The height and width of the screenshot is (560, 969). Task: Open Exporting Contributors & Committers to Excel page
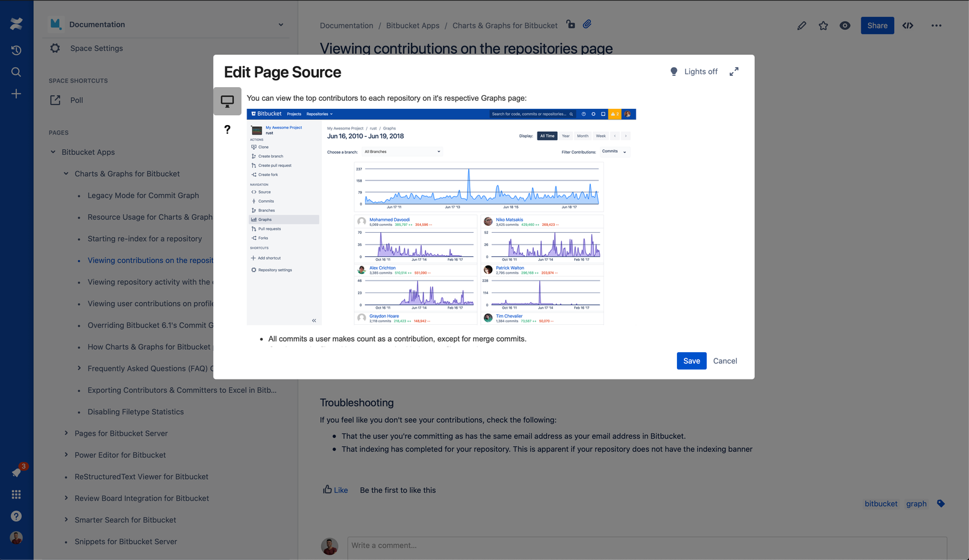click(x=182, y=390)
